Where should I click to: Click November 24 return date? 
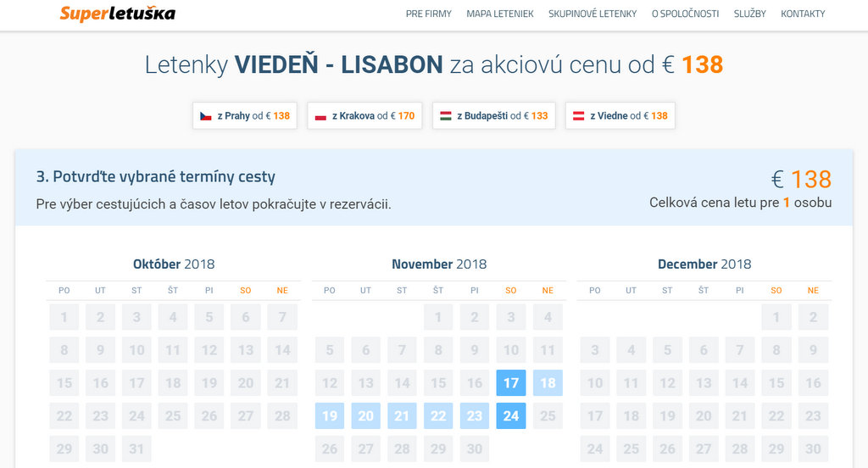tap(511, 416)
